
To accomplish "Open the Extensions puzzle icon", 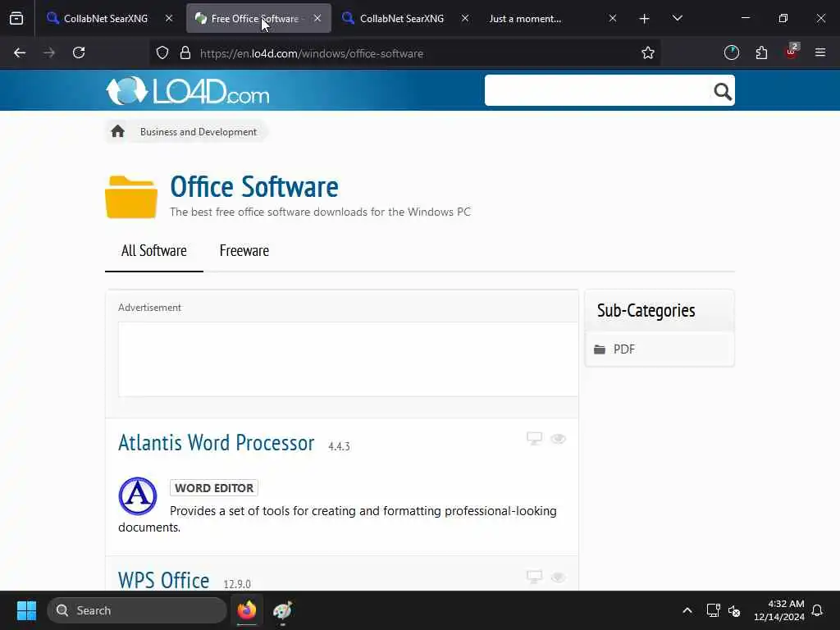I will (761, 53).
